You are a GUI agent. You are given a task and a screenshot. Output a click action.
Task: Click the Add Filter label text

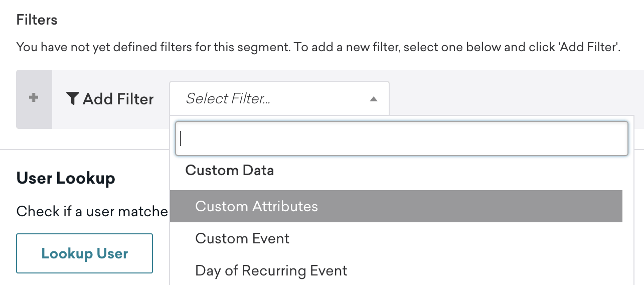coord(118,99)
